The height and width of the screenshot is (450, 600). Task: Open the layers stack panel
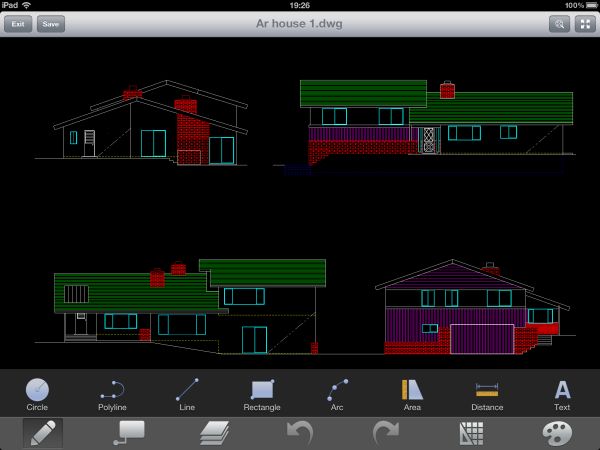click(214, 433)
